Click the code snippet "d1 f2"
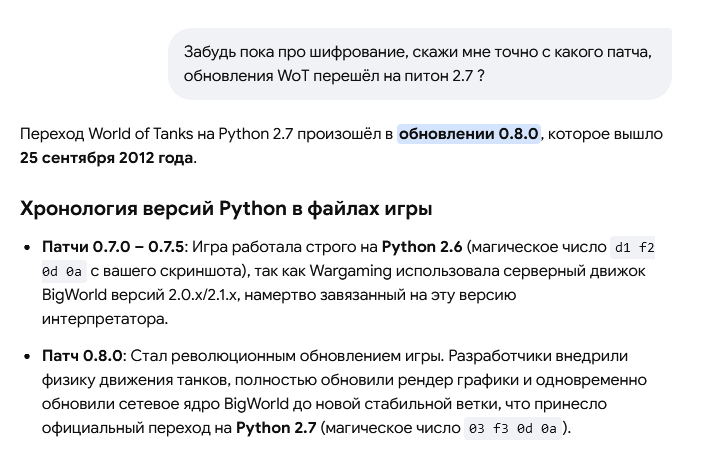 [633, 247]
